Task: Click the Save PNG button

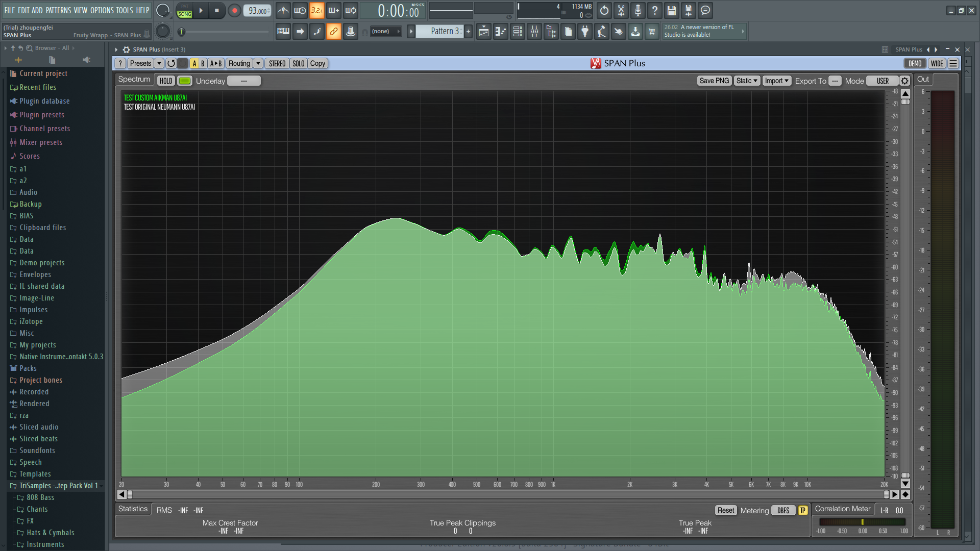Action: tap(714, 81)
